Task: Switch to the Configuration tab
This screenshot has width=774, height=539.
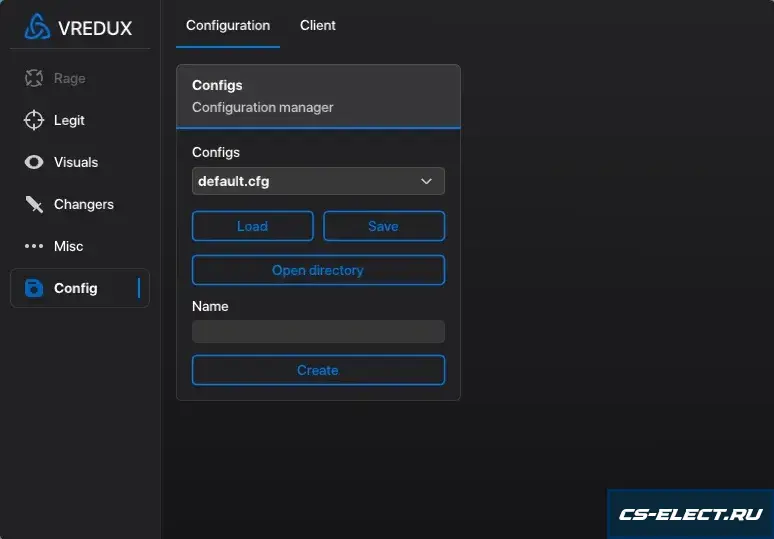Action: (228, 25)
